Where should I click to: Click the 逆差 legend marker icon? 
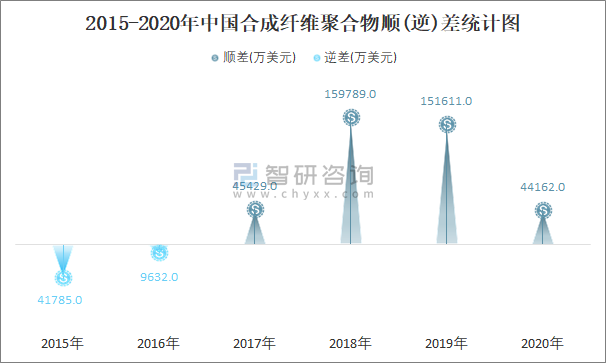pos(317,58)
